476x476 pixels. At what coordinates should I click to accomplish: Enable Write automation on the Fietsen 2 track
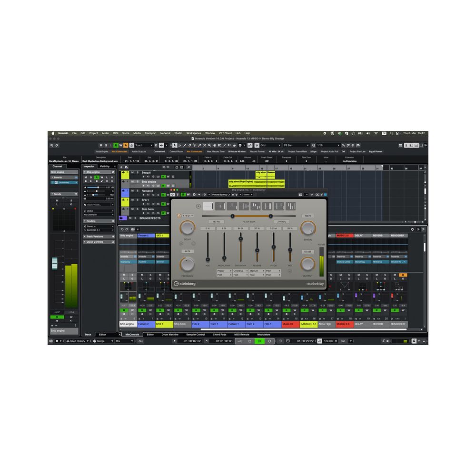[168, 195]
